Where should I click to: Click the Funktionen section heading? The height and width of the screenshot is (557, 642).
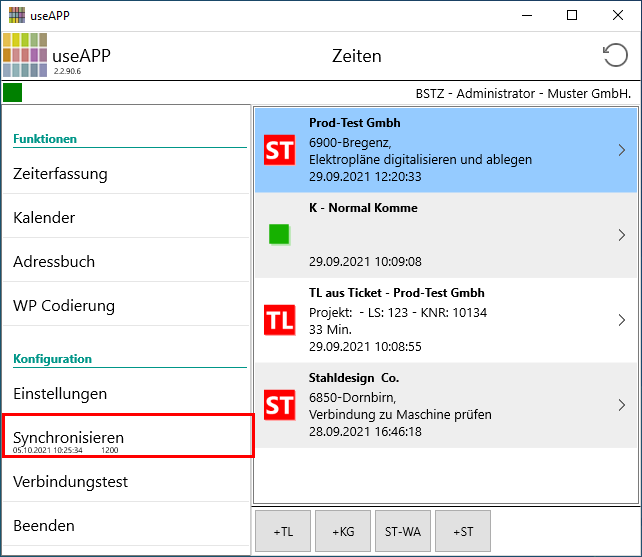pyautogui.click(x=45, y=139)
